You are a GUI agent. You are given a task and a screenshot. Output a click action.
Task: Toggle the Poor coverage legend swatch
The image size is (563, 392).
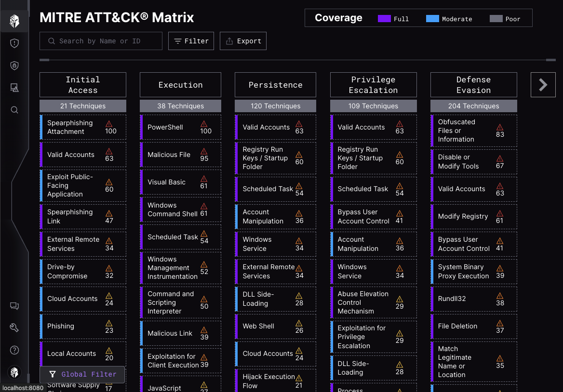[496, 19]
